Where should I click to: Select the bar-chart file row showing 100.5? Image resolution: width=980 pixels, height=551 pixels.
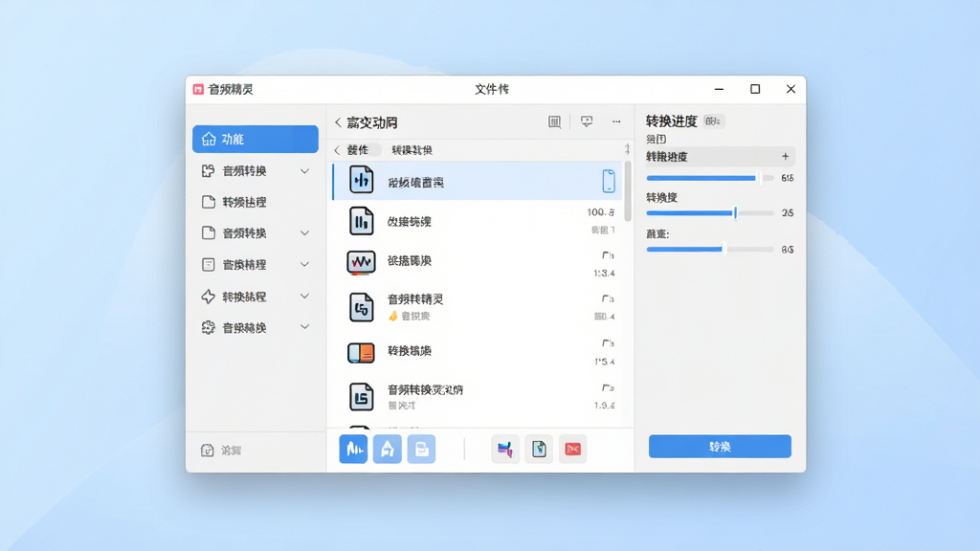[478, 221]
